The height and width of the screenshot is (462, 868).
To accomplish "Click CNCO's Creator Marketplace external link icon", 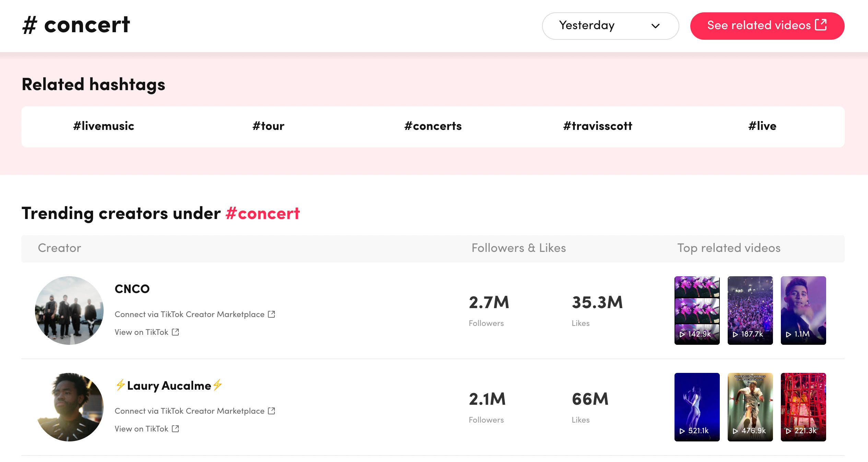I will 271,314.
